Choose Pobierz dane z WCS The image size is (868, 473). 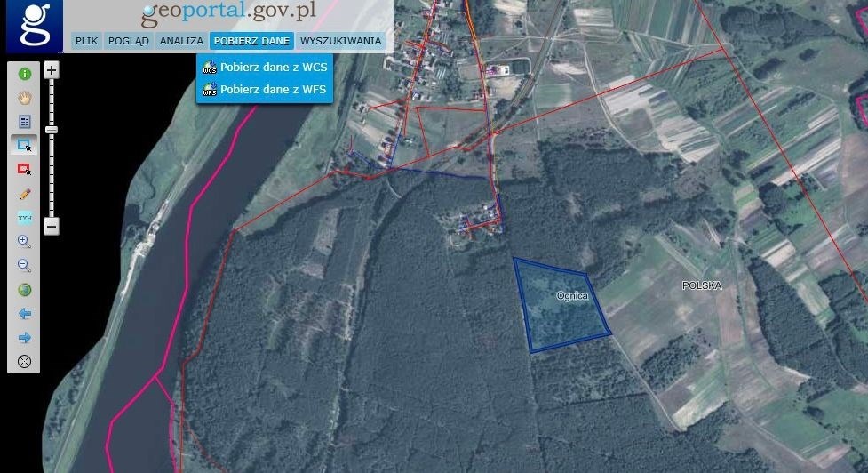point(273,67)
